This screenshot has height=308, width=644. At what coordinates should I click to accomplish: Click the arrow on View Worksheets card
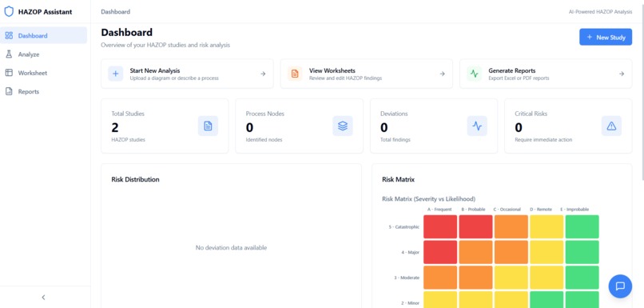(443, 74)
